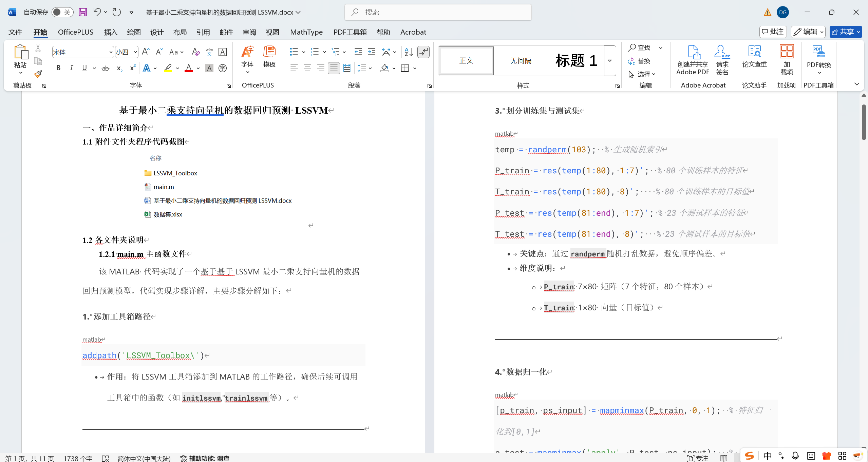Apply the 无间隔 style

click(521, 60)
